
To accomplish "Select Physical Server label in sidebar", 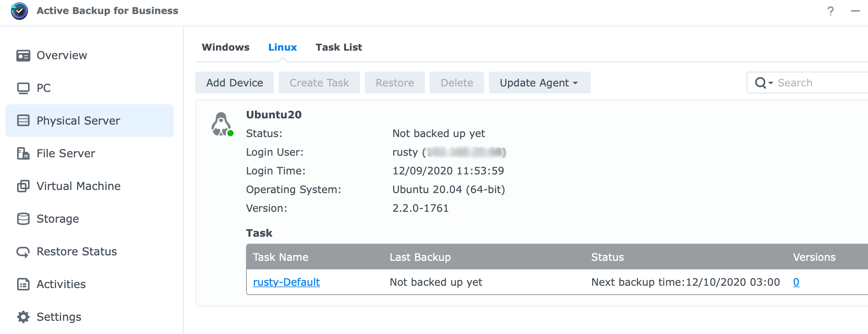I will tap(78, 121).
